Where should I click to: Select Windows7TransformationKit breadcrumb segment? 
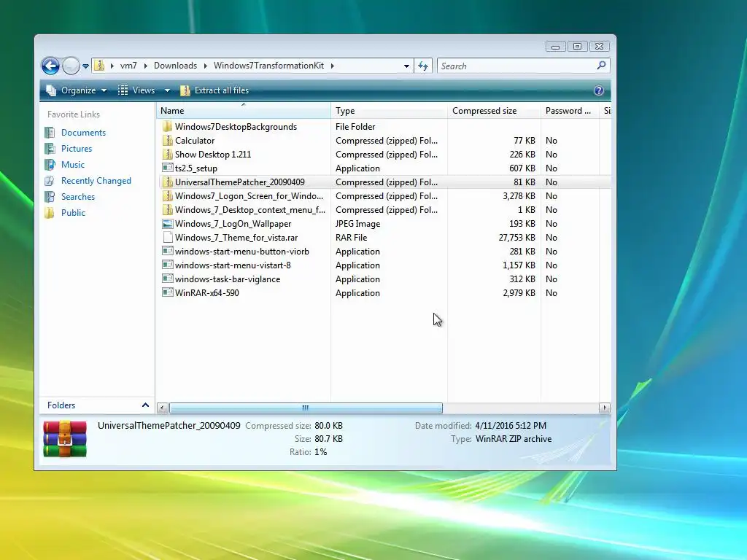(268, 66)
